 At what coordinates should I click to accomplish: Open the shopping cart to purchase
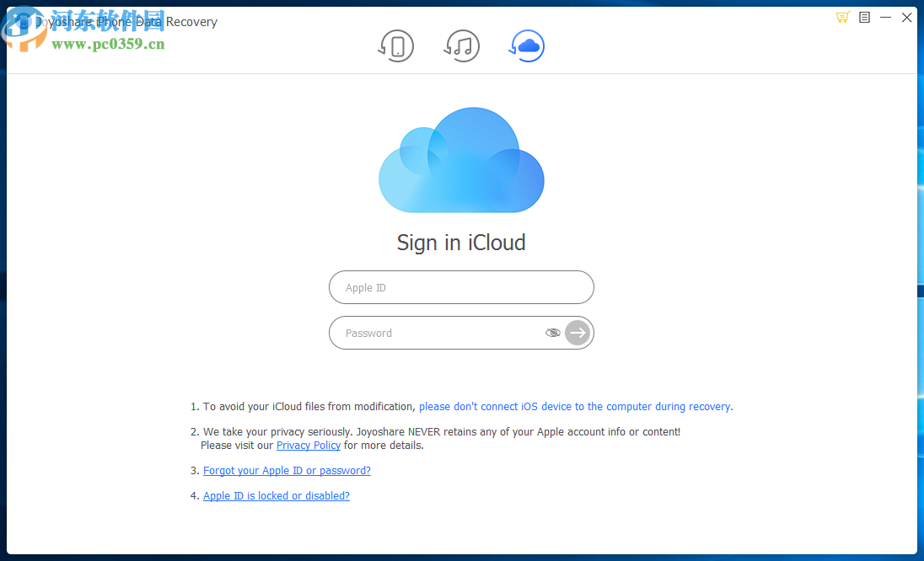click(842, 17)
